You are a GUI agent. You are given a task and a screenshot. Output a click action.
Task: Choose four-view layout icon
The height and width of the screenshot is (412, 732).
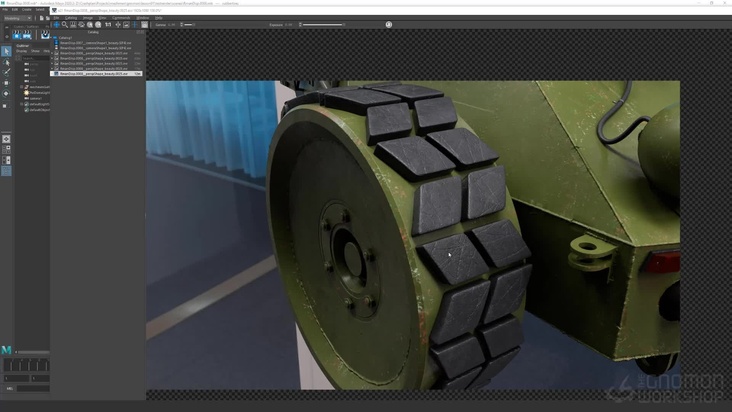pyautogui.click(x=6, y=150)
